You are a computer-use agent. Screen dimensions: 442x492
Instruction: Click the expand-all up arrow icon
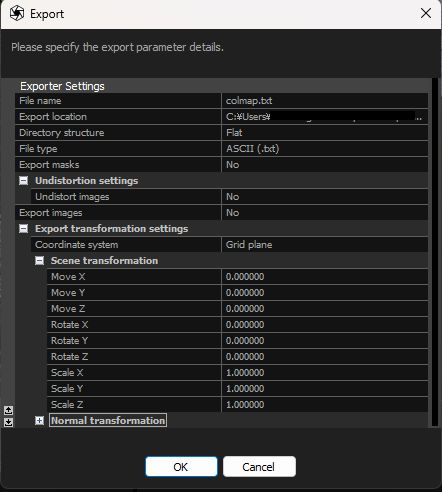tap(8, 410)
